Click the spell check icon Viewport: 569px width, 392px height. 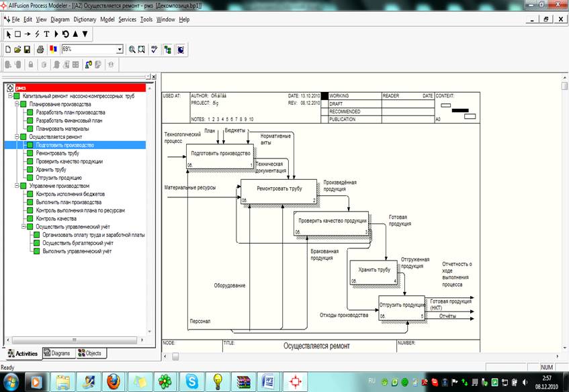coord(155,50)
